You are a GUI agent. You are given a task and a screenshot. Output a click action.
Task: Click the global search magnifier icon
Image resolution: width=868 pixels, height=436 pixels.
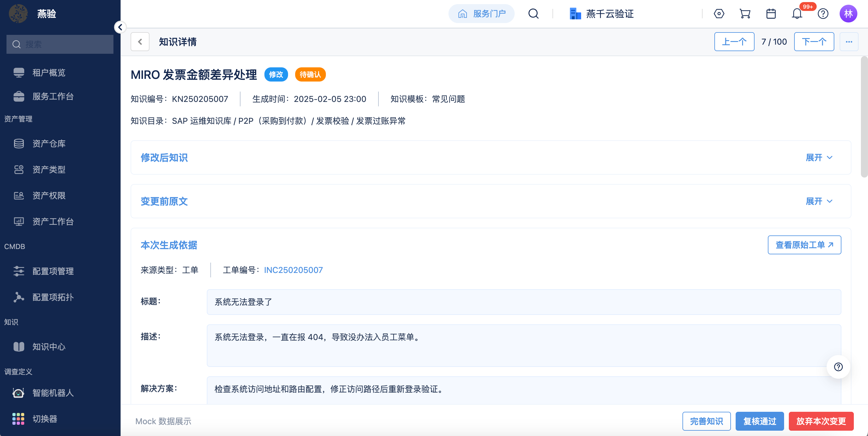click(x=533, y=14)
